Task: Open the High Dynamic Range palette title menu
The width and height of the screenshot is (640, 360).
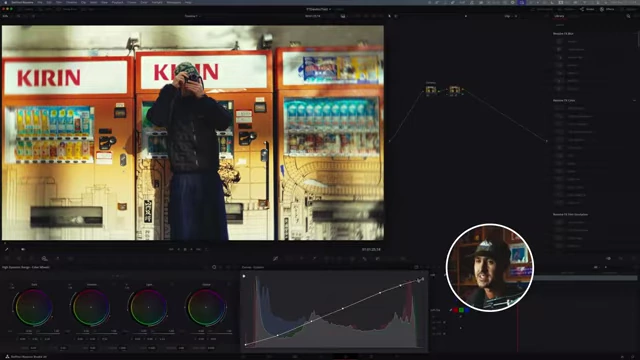Action: pyautogui.click(x=26, y=267)
